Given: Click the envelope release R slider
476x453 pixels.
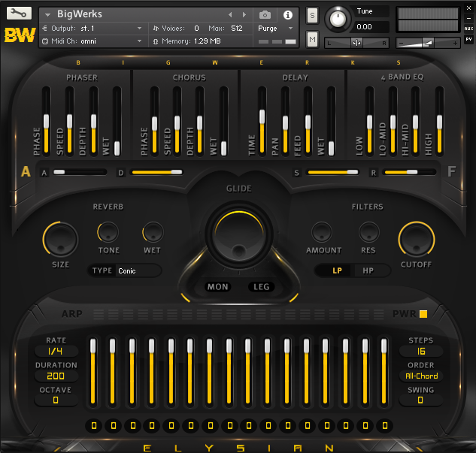Looking at the screenshot, I should (x=409, y=172).
